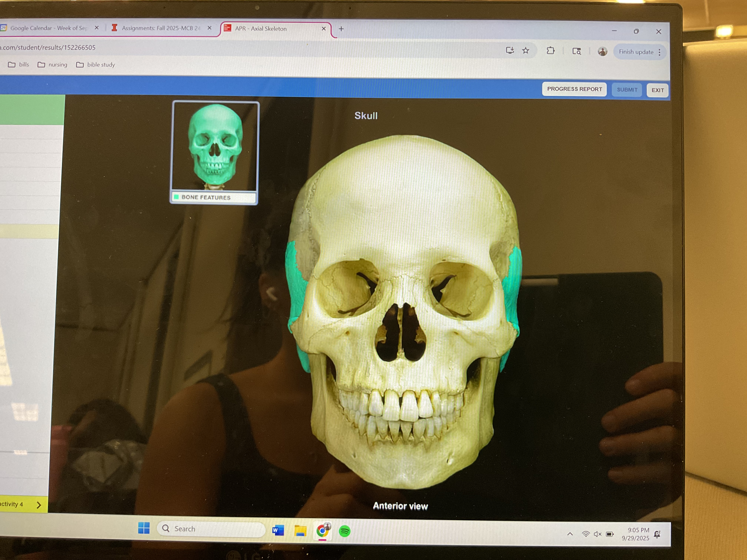Click the green Bone Features legend swatch
The image size is (747, 560).
click(x=176, y=197)
